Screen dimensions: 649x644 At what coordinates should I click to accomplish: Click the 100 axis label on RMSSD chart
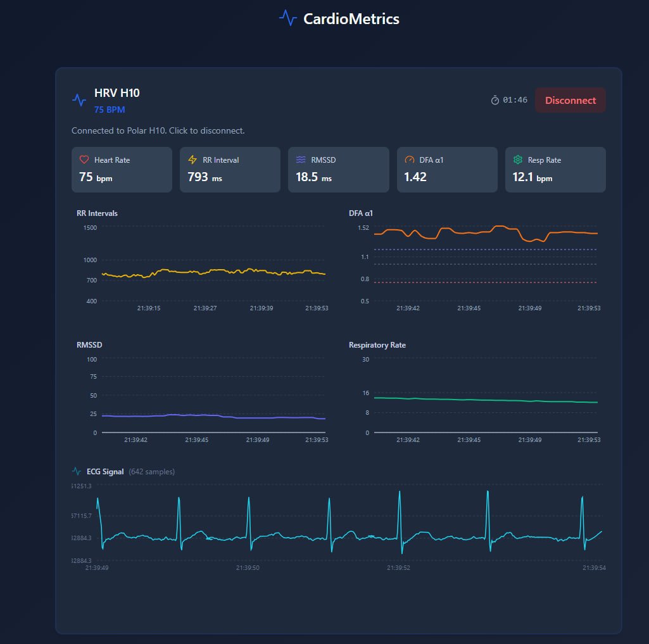coord(91,359)
